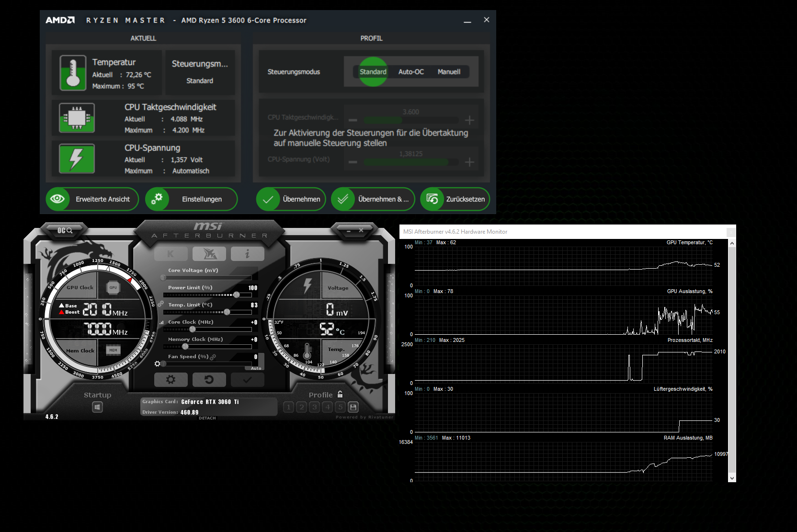Image resolution: width=797 pixels, height=532 pixels.
Task: Click minus stepper for CPU Taktgeschwindigkeit
Action: pyautogui.click(x=353, y=120)
